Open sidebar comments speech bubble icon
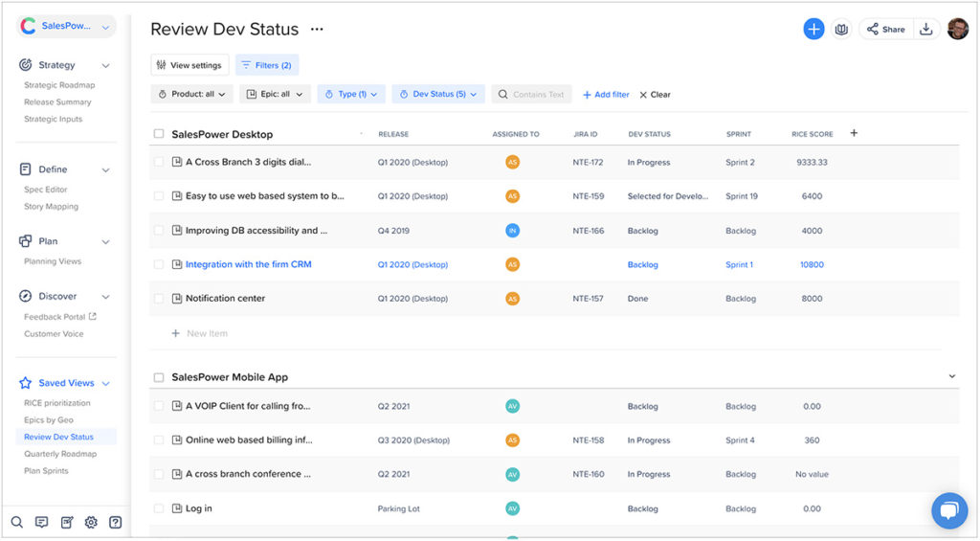The width and height of the screenshot is (980, 541). click(41, 522)
